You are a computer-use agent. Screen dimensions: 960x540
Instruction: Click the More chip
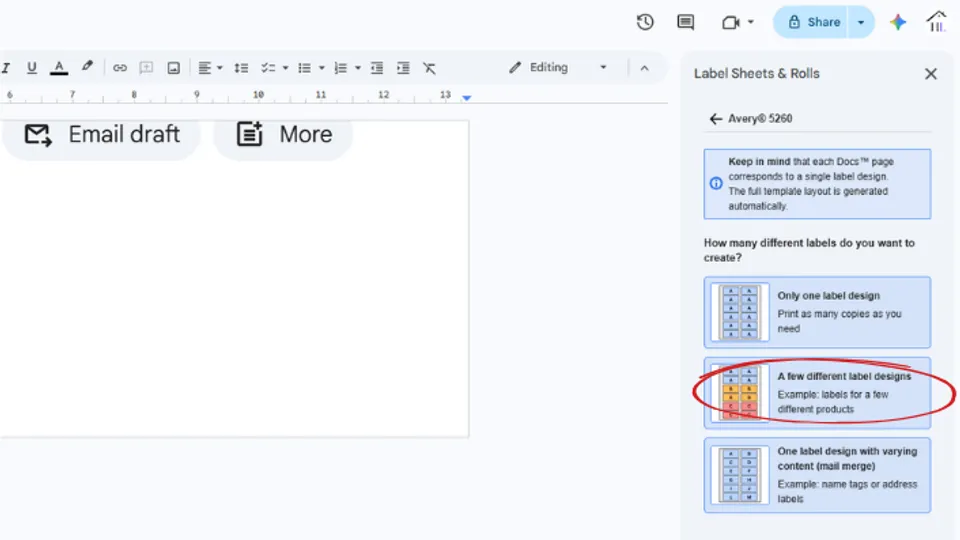point(283,135)
